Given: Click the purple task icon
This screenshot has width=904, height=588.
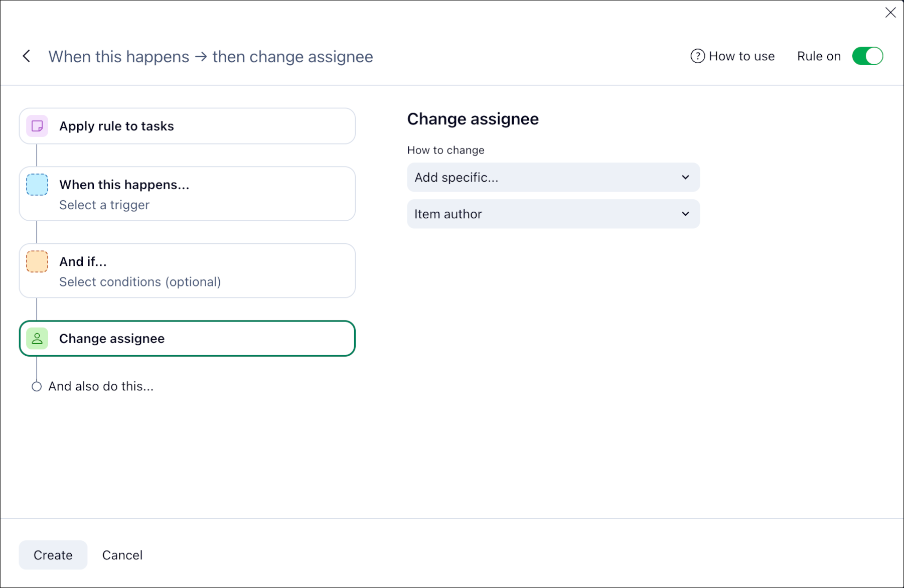Looking at the screenshot, I should (x=37, y=126).
